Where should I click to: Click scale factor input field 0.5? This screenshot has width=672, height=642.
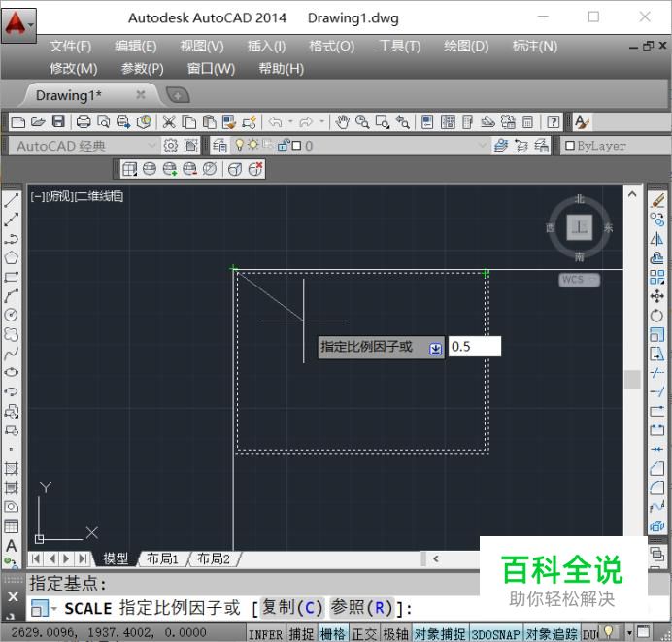(475, 347)
